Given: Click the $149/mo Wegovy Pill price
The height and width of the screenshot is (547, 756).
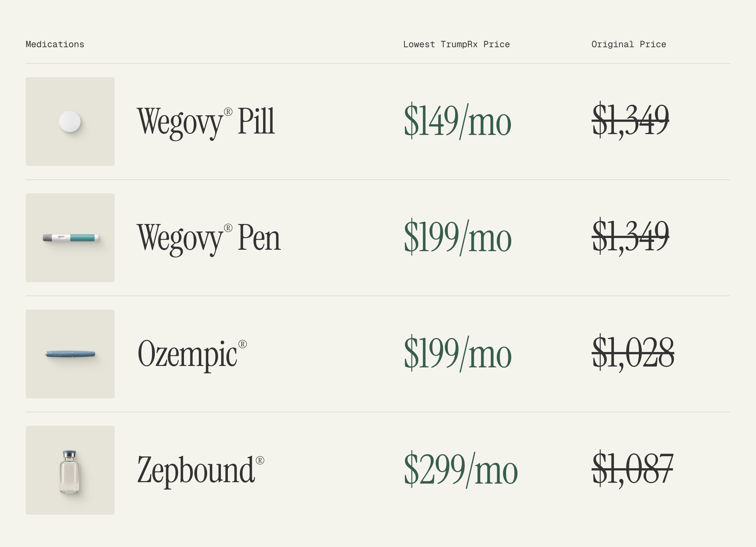Looking at the screenshot, I should (457, 121).
